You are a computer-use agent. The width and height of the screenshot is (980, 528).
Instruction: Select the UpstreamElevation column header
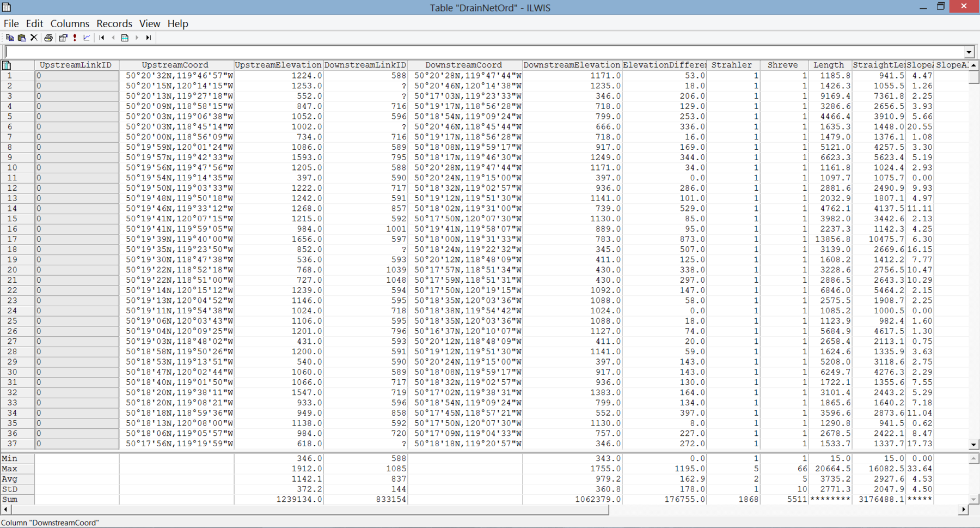(278, 65)
